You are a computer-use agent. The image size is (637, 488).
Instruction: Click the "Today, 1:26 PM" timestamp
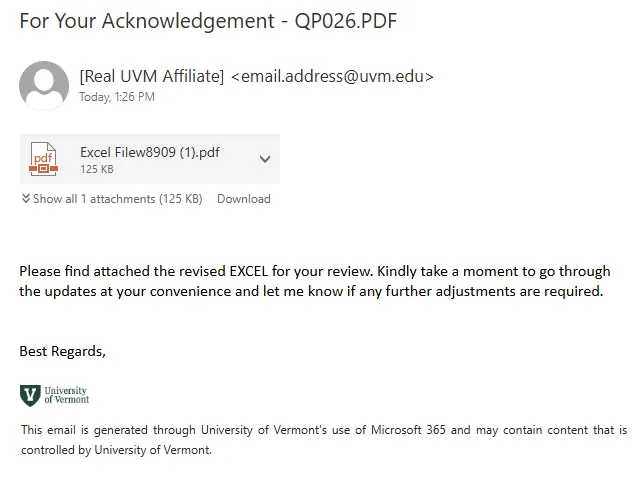click(117, 98)
